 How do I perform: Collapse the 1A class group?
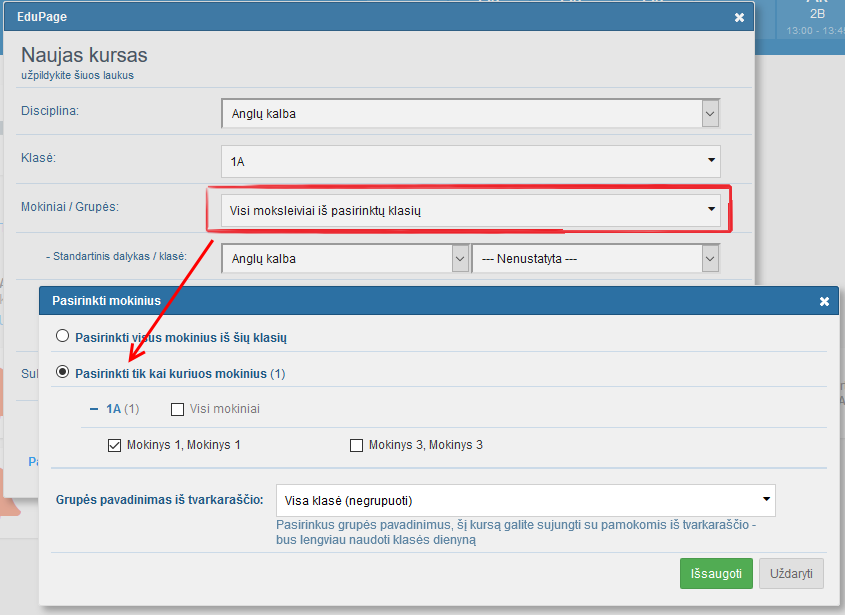pos(94,409)
